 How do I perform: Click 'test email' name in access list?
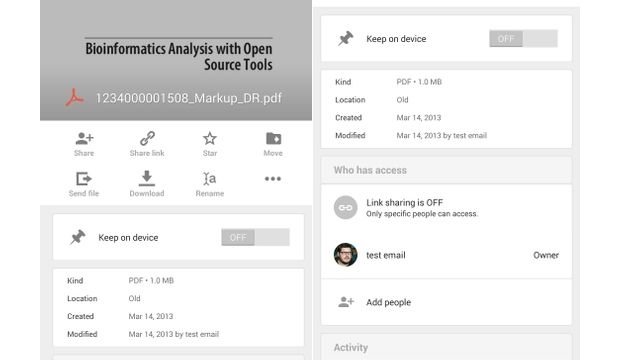coord(386,255)
